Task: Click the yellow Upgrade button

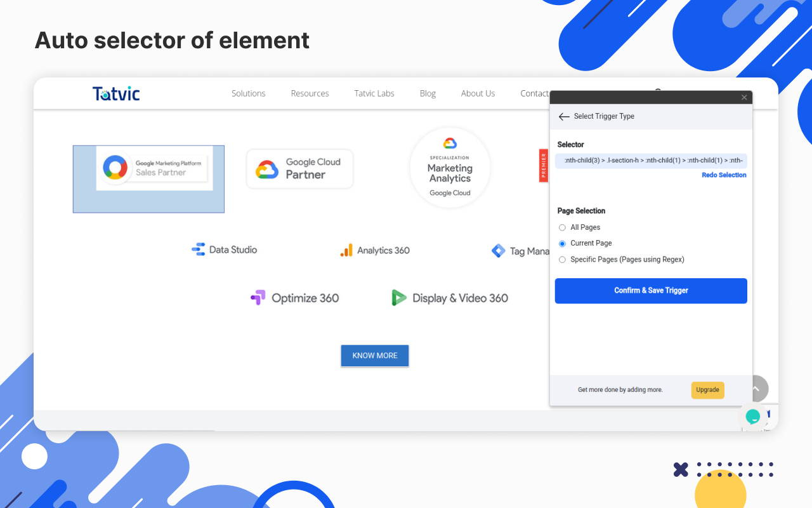Action: click(x=707, y=390)
